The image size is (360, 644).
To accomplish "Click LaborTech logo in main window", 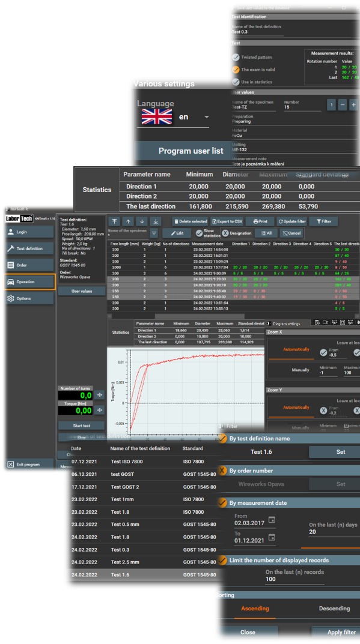I will (x=19, y=218).
